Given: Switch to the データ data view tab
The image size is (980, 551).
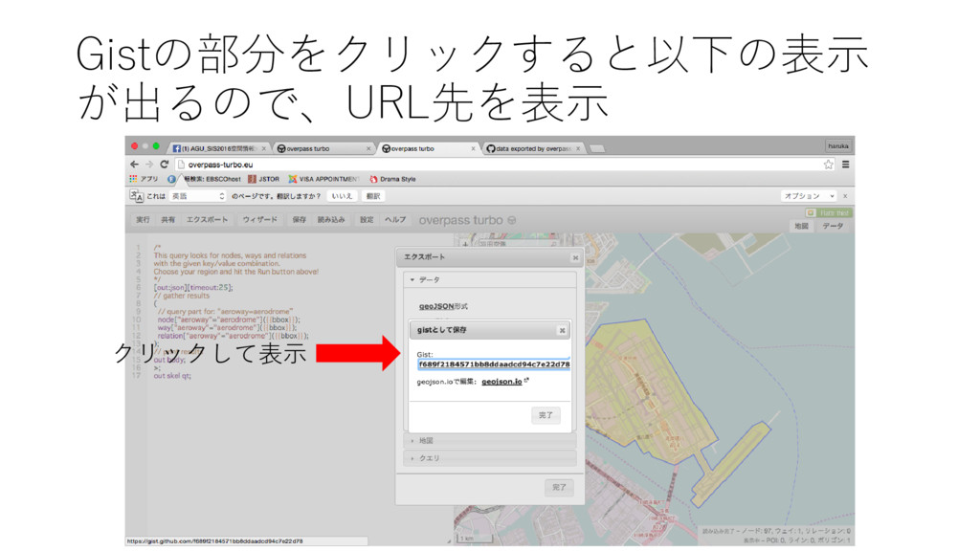Looking at the screenshot, I should tap(833, 226).
